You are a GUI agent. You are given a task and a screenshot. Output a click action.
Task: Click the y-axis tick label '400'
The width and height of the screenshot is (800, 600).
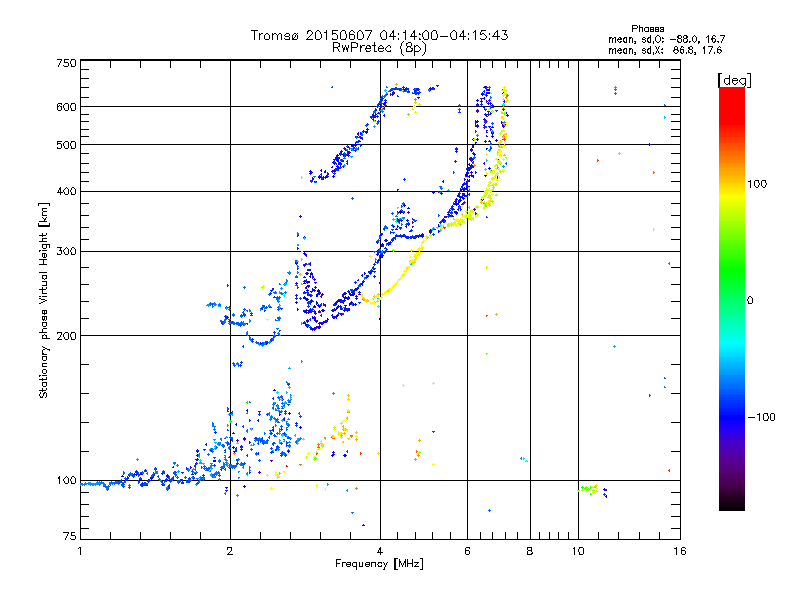[x=66, y=191]
